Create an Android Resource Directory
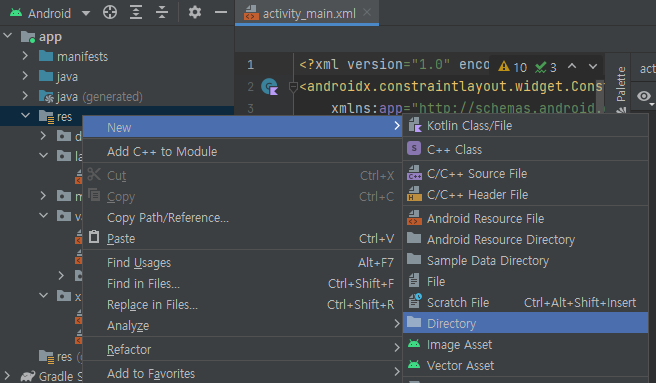This screenshot has width=656, height=383. (x=525, y=239)
